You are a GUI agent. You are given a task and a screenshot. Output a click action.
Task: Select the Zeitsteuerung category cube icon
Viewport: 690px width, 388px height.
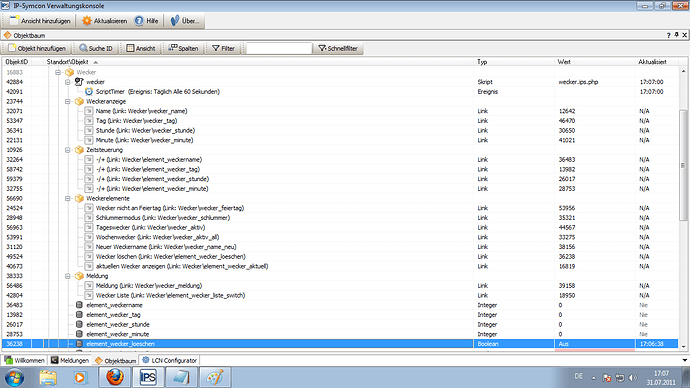(x=79, y=150)
